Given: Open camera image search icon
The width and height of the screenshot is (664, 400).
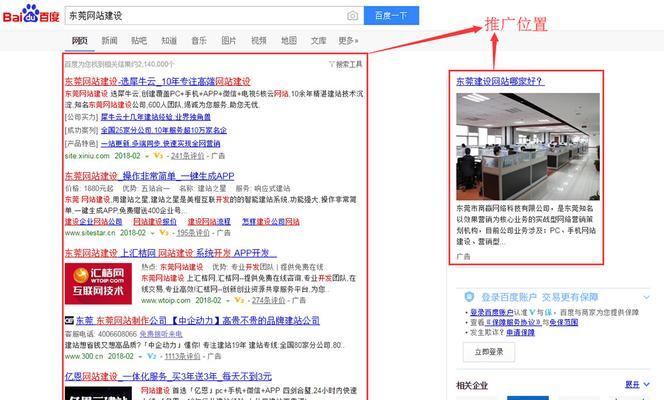Looking at the screenshot, I should tap(352, 16).
